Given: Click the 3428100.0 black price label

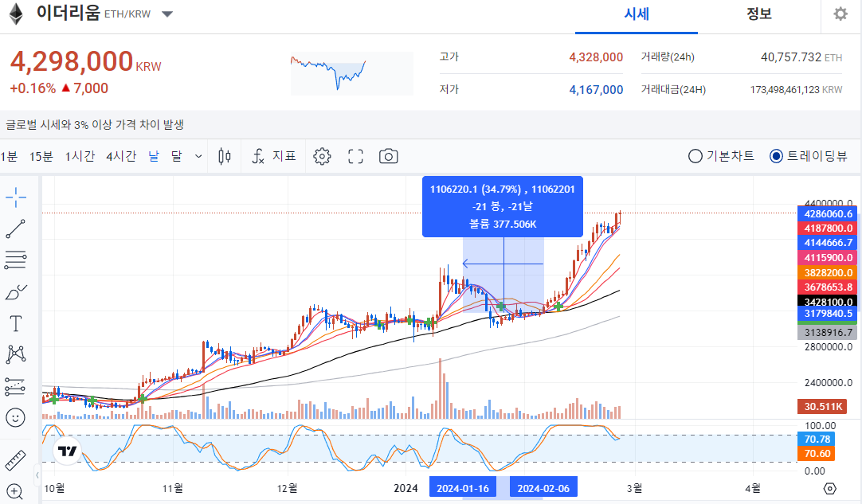Looking at the screenshot, I should [x=828, y=302].
